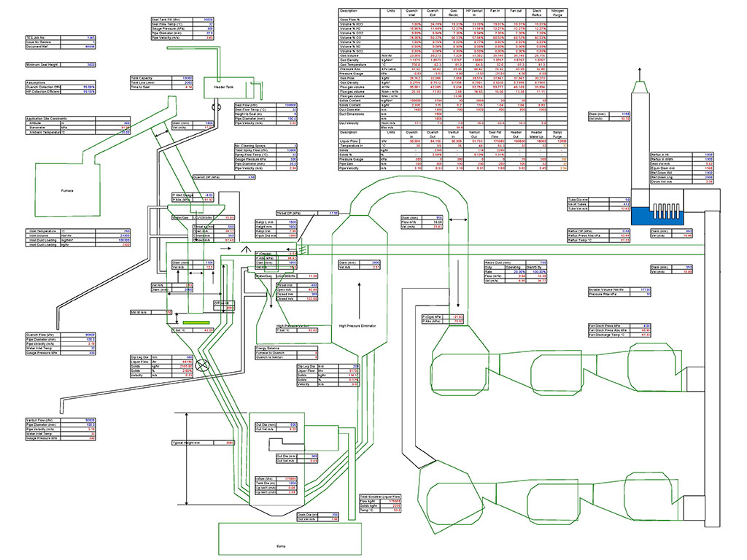Select the Booster Volume Nm³/hr value cell
This screenshot has height=560, width=747.
[x=640, y=289]
